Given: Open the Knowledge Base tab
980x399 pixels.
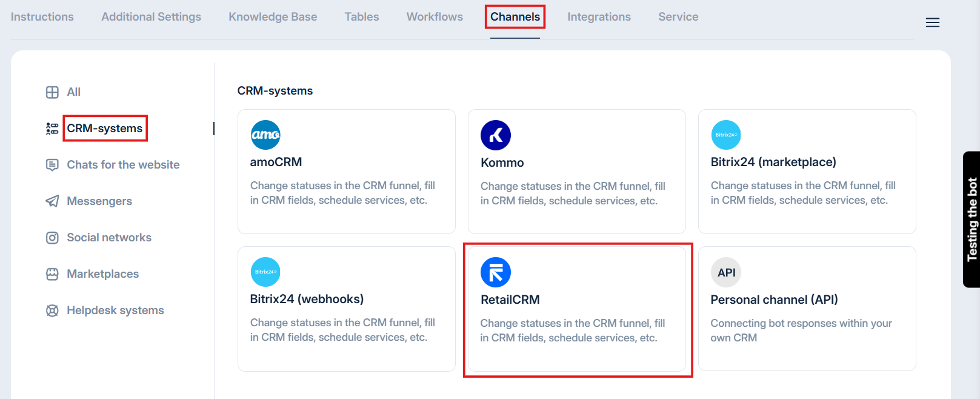Looking at the screenshot, I should click(273, 17).
